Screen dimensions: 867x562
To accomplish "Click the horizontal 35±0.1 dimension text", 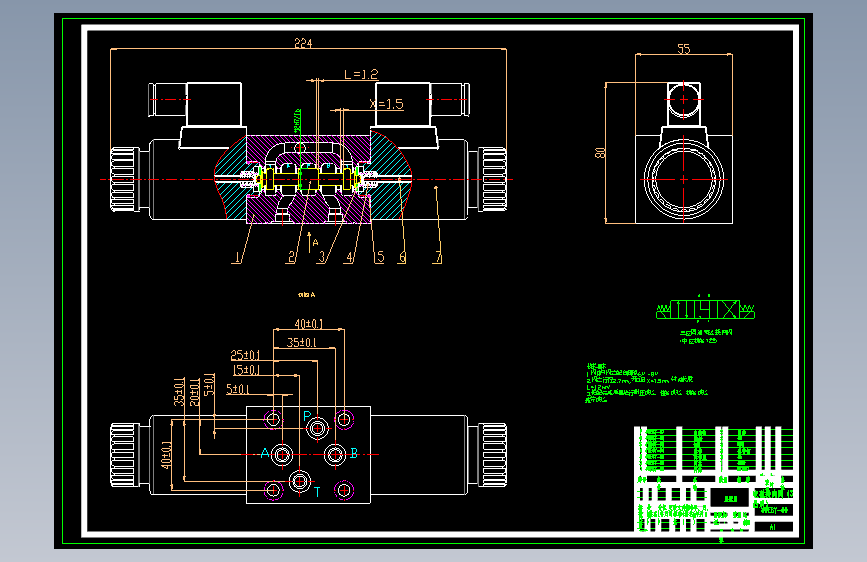I will (301, 343).
